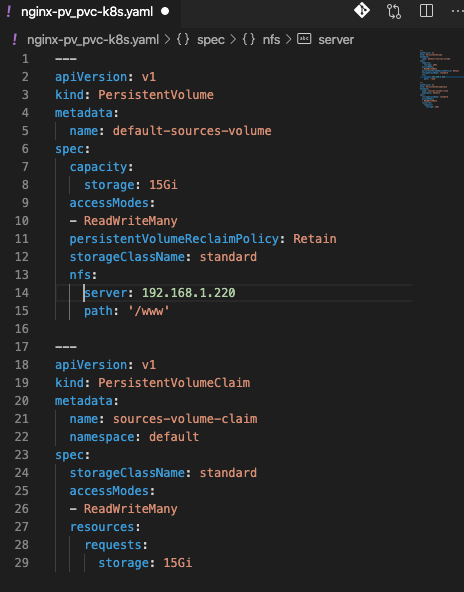Open the server breadcrumb segment
464x592 pixels.
tap(336, 40)
